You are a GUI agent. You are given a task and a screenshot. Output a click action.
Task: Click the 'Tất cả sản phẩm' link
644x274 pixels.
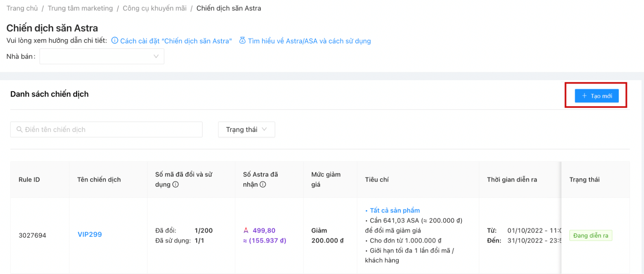395,210
